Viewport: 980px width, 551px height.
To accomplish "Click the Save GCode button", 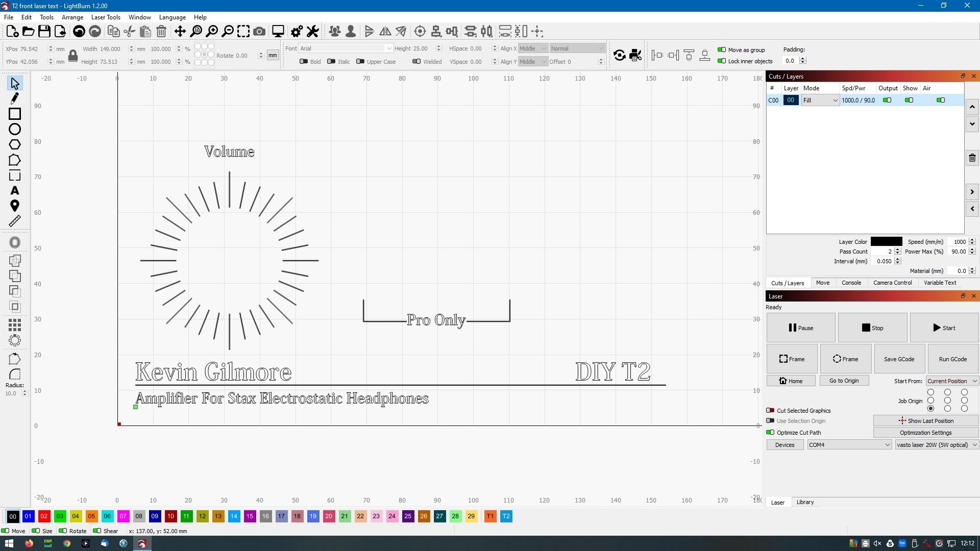I will pos(899,359).
